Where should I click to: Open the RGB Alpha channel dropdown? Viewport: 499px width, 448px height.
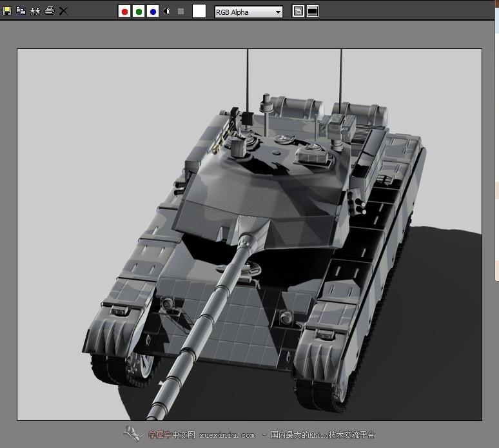[249, 12]
